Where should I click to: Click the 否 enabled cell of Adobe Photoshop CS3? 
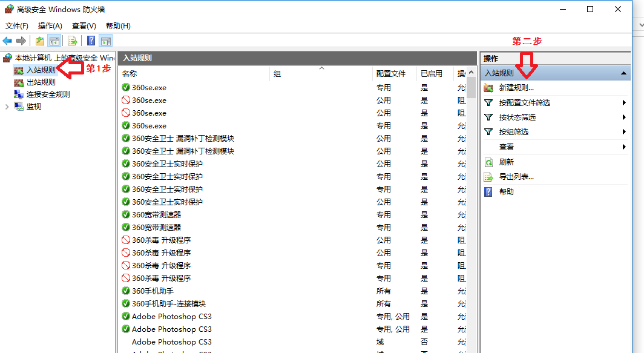tap(424, 342)
